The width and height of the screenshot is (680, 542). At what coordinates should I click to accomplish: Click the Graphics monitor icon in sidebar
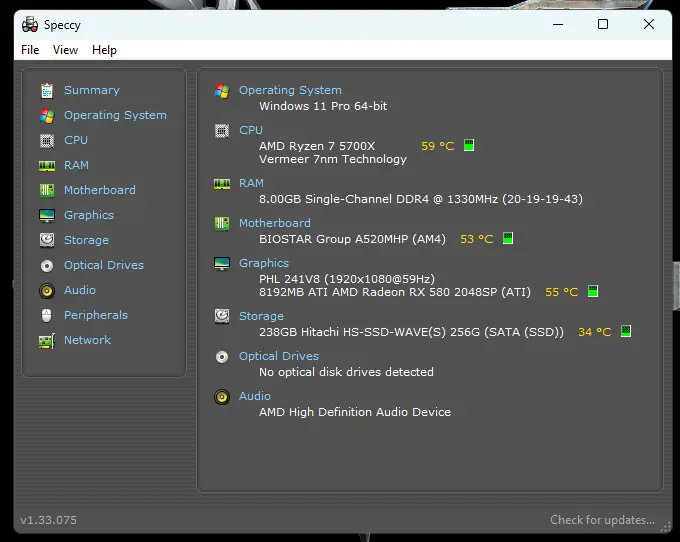click(47, 215)
